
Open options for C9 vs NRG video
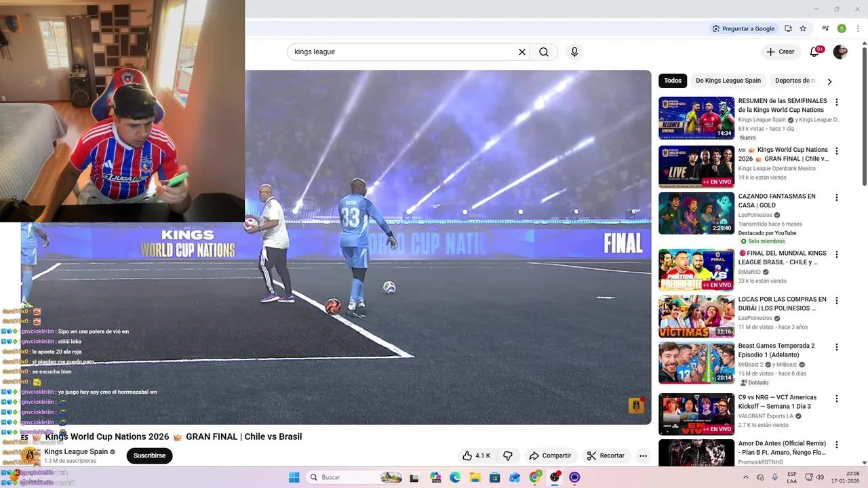pos(837,399)
